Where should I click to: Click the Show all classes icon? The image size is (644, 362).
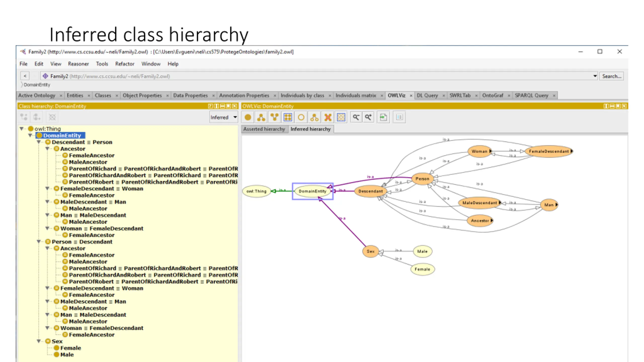pos(288,117)
